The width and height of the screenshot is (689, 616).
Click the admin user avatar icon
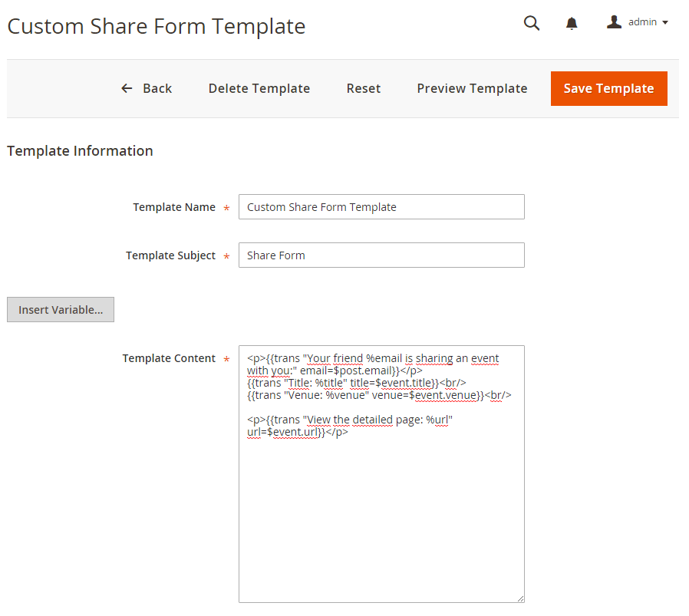point(614,22)
